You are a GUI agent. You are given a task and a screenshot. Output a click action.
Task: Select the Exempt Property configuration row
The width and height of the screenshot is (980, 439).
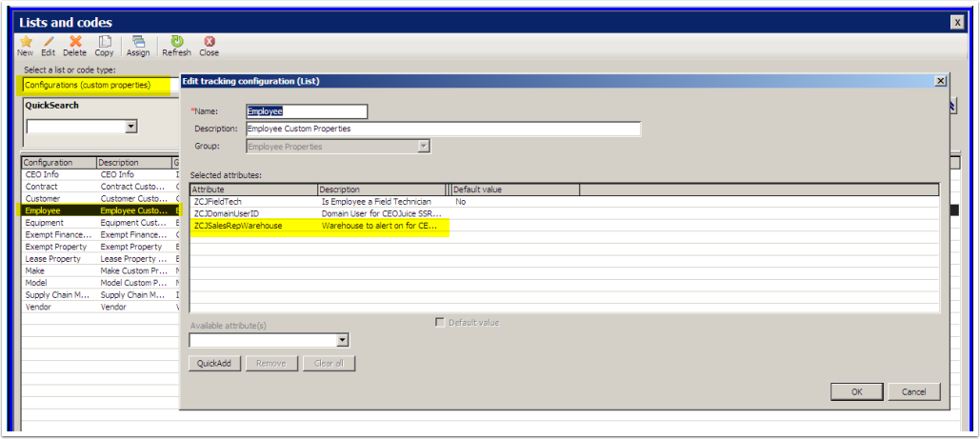tap(101, 247)
